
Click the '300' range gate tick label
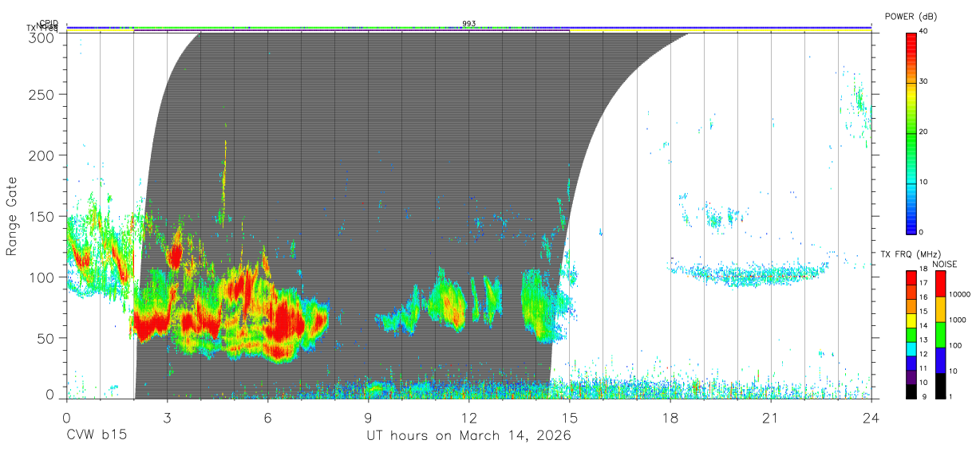(x=41, y=37)
